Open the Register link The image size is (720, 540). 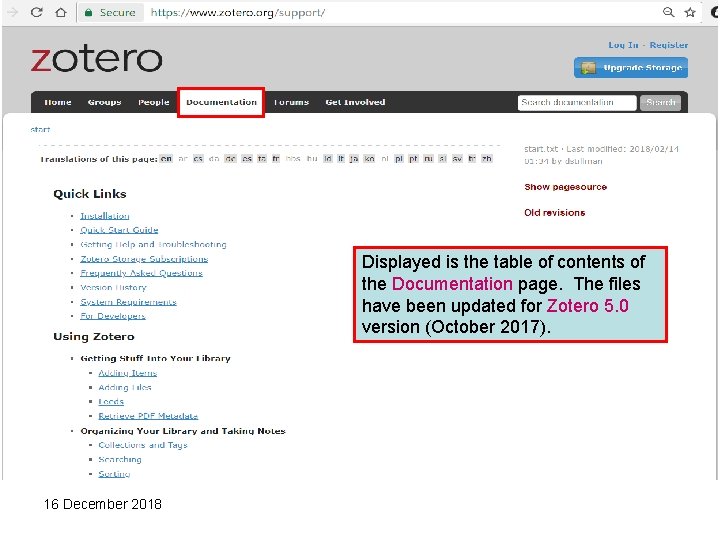(669, 45)
